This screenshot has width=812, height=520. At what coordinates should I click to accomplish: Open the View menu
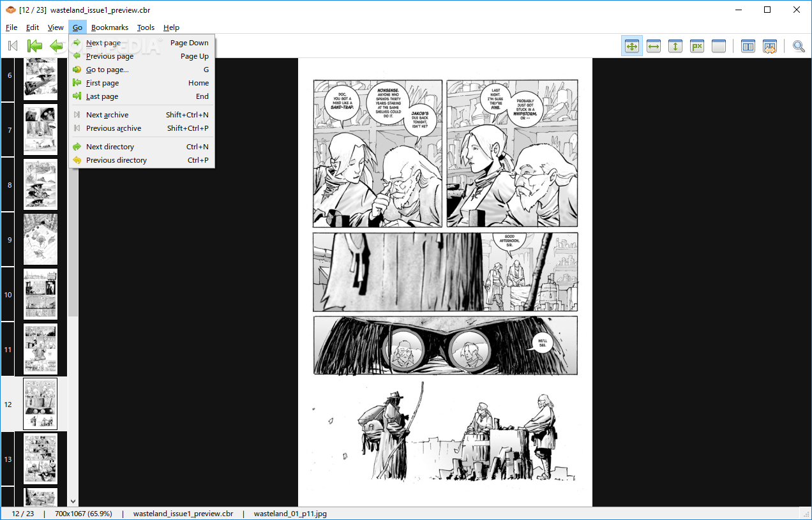pyautogui.click(x=56, y=27)
